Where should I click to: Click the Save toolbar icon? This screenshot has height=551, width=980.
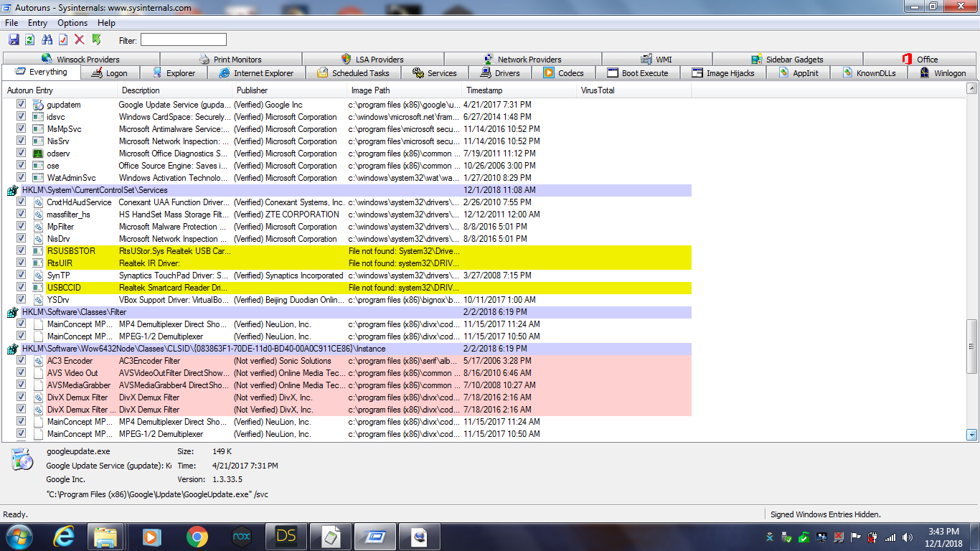(14, 39)
